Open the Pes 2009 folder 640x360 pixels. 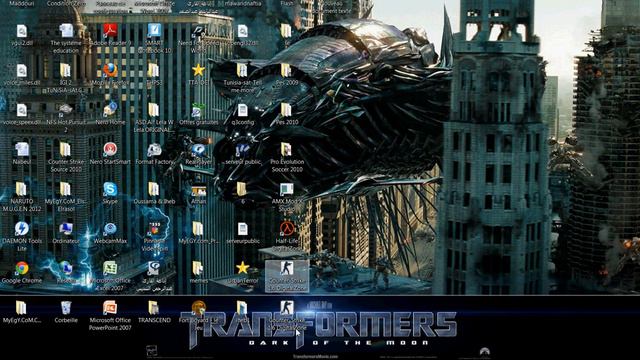(x=286, y=71)
